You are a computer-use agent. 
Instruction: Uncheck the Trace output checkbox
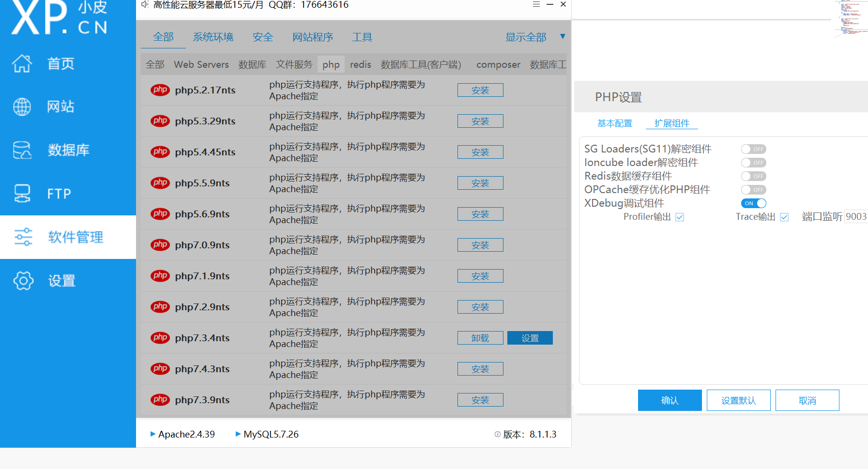784,217
